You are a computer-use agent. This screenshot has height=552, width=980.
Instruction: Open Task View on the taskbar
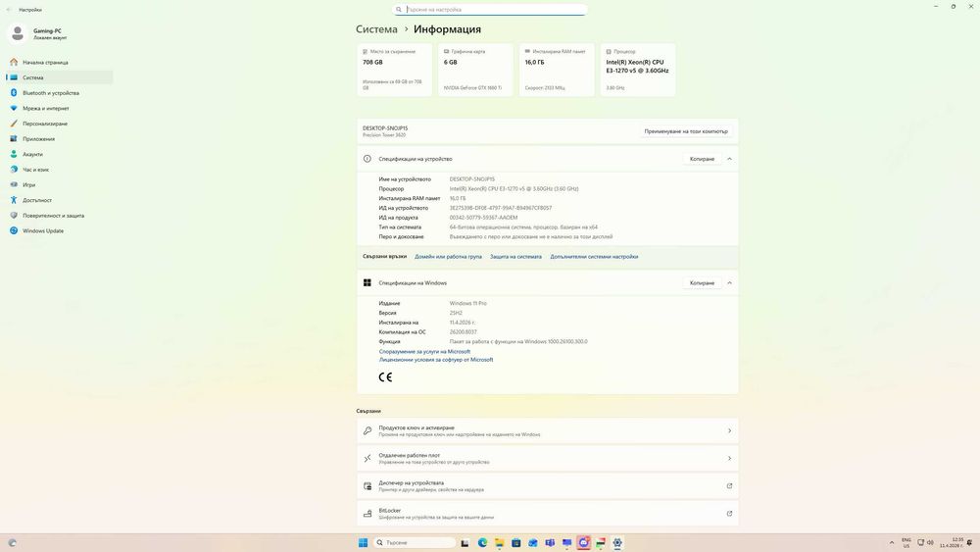point(465,542)
